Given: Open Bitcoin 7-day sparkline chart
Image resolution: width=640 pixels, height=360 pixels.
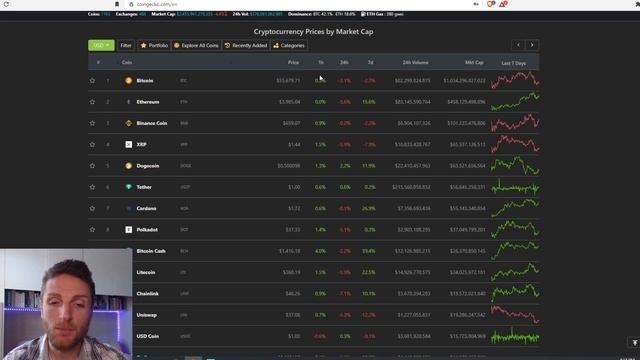Looking at the screenshot, I should tap(515, 80).
